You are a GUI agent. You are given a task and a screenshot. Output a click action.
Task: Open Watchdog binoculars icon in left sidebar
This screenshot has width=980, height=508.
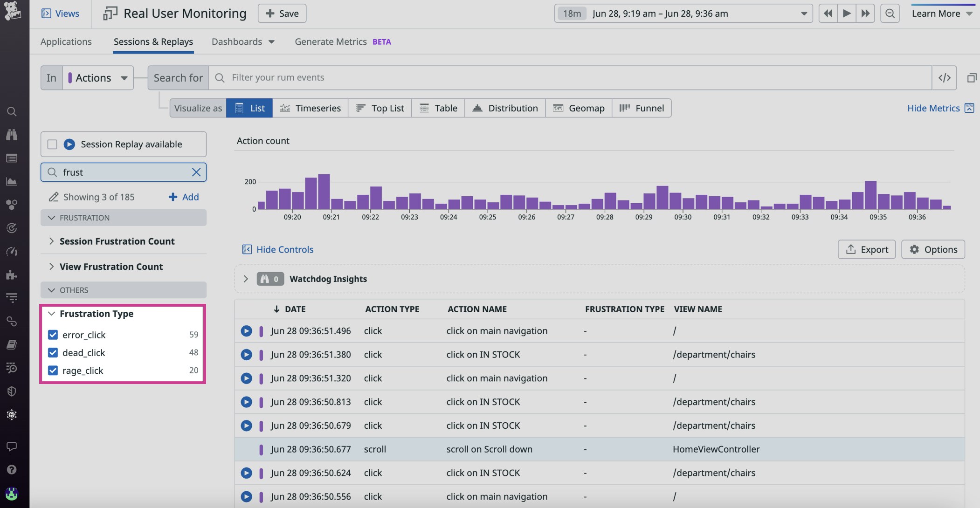[x=12, y=135]
